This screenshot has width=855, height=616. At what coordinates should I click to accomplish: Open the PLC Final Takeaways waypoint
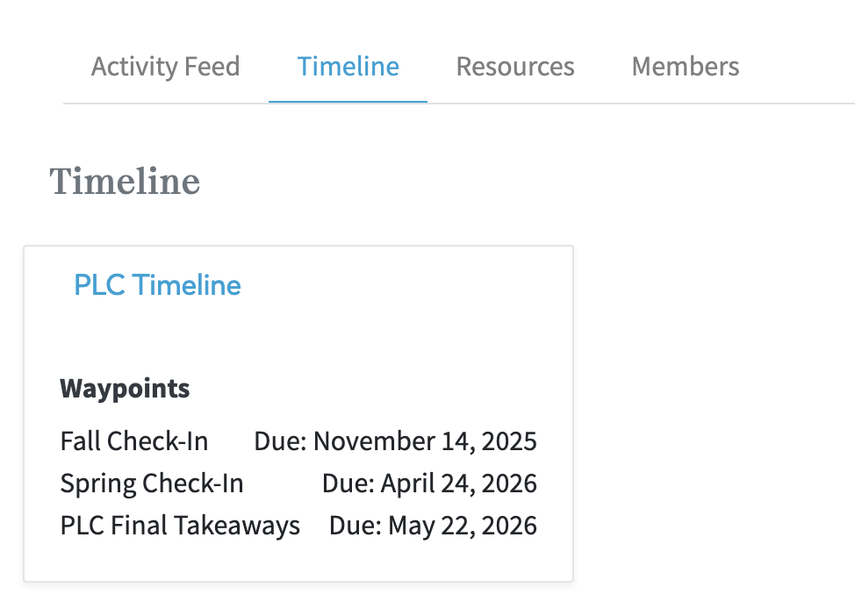pos(180,525)
